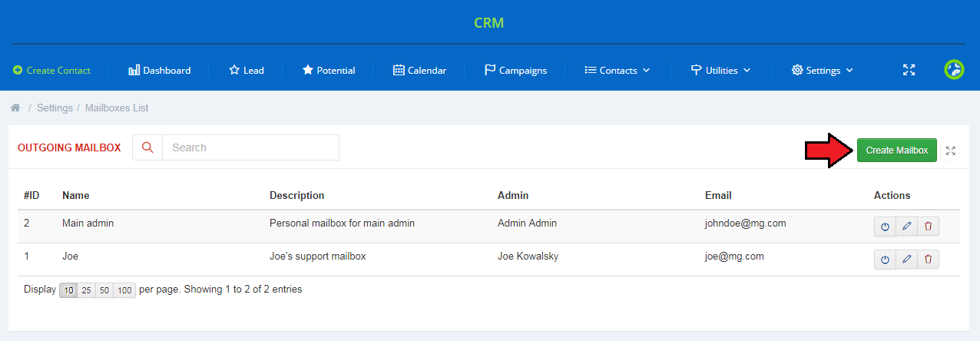Select the Joe name cell
Screen dimensions: 980x341
[71, 257]
